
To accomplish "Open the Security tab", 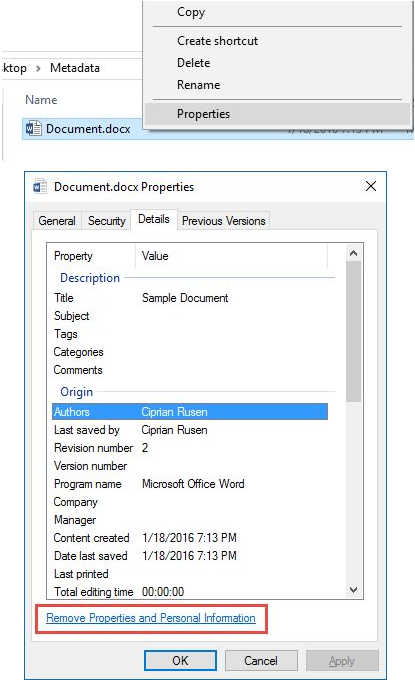I will 107,221.
